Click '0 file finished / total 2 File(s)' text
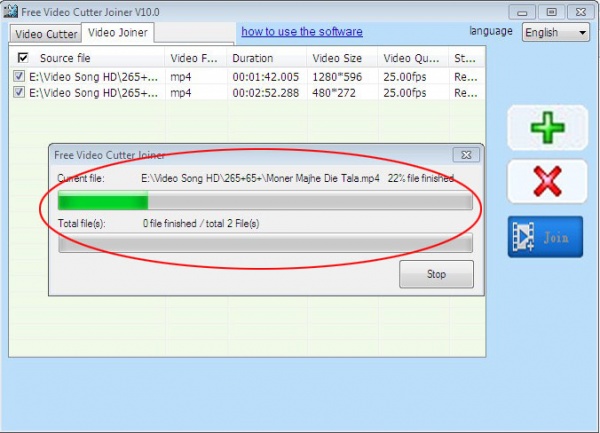 (x=201, y=223)
